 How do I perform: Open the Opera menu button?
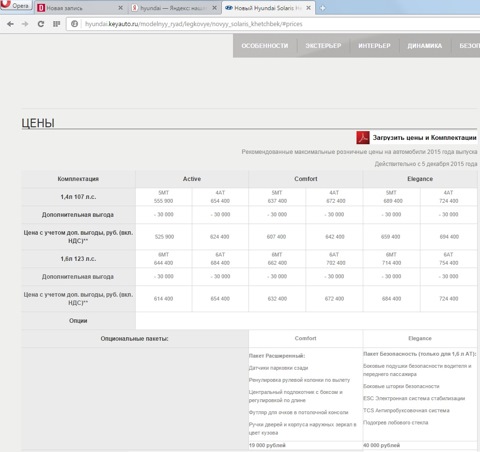[16, 5]
